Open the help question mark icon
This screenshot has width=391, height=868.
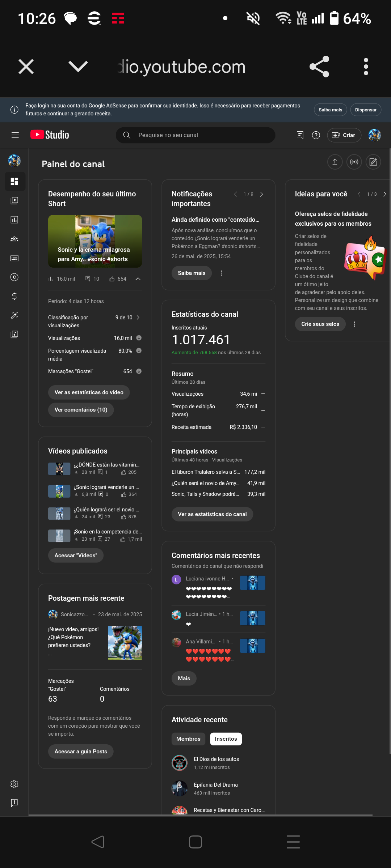click(316, 135)
